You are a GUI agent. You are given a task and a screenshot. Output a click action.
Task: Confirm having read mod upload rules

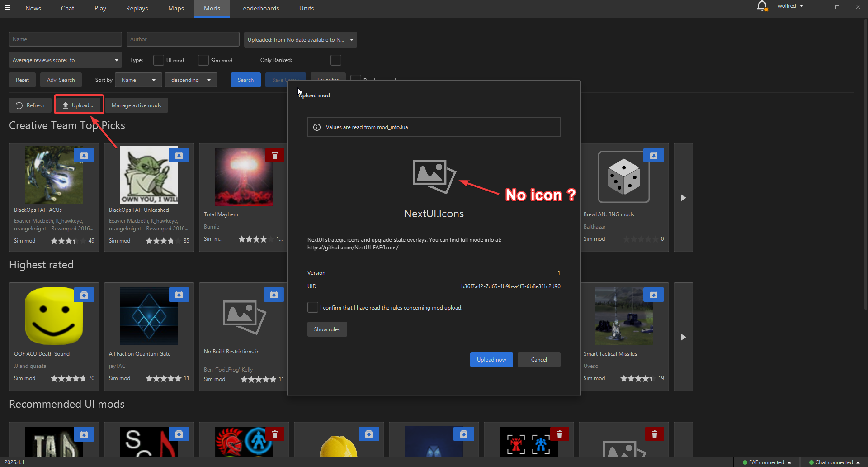point(313,307)
